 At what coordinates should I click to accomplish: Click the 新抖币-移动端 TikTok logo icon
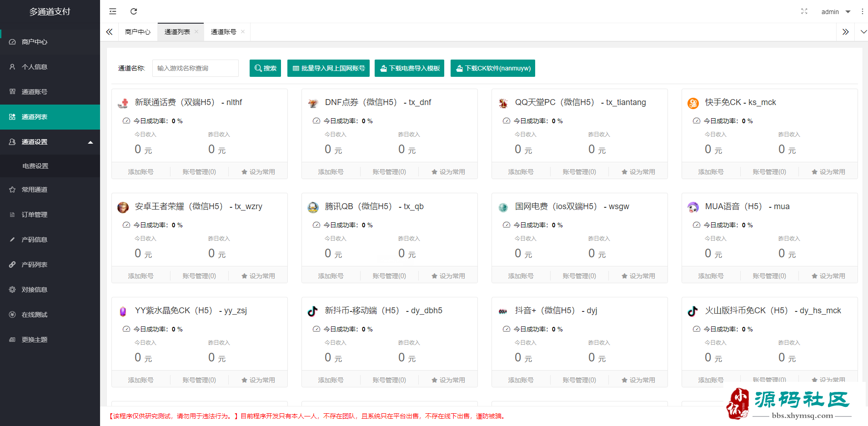[x=313, y=311]
